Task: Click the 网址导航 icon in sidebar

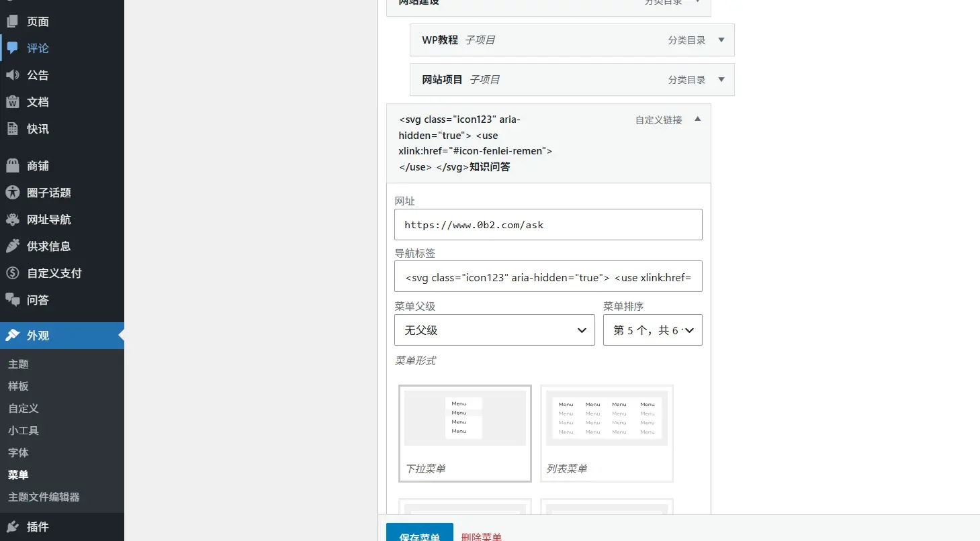Action: tap(12, 219)
